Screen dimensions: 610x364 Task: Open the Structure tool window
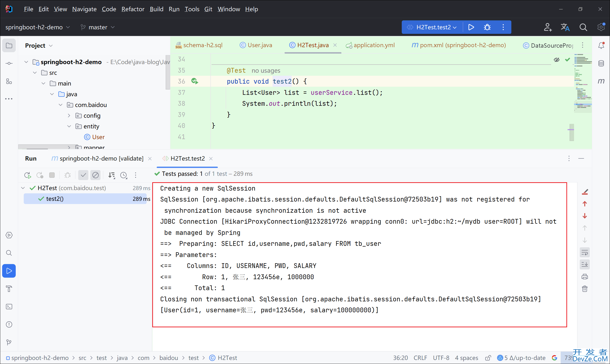tap(9, 81)
